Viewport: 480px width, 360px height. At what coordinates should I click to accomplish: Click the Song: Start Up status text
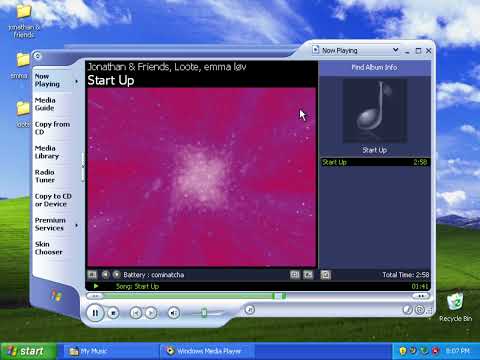click(x=137, y=286)
